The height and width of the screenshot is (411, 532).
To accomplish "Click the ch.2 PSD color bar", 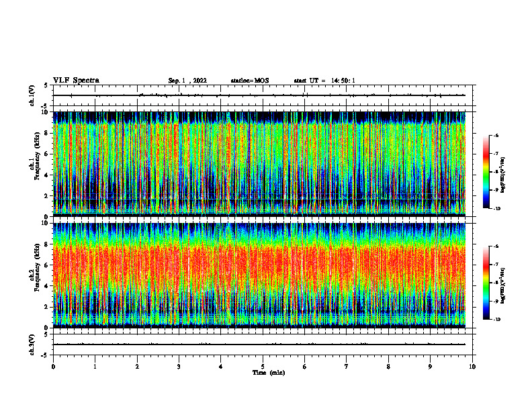I will coord(486,283).
